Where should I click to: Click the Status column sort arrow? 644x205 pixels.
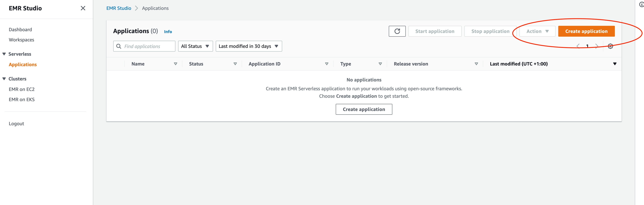tap(235, 64)
